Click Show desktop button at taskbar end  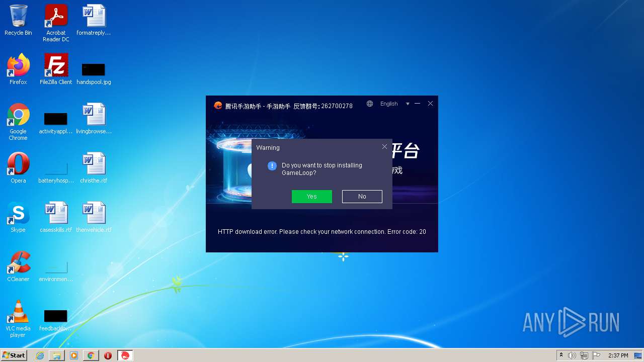click(638, 355)
